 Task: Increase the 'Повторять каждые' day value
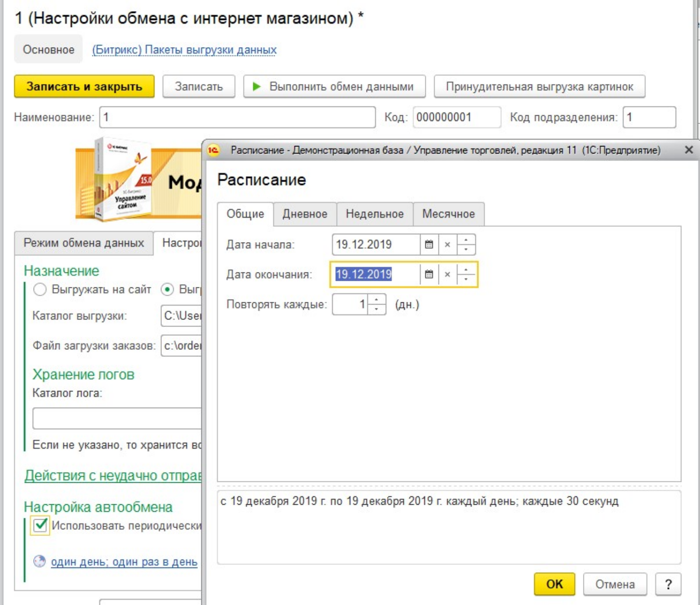click(377, 300)
